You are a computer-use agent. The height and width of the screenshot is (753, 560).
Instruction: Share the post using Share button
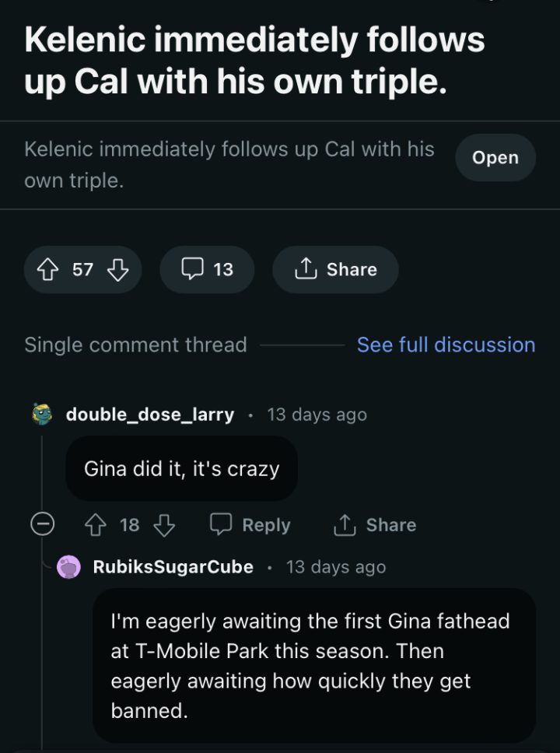[335, 269]
